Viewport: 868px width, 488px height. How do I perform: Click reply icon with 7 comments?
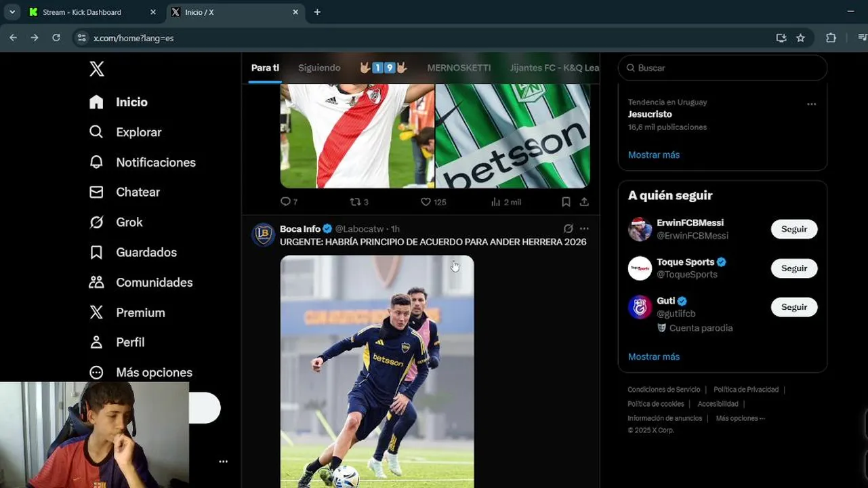tap(289, 202)
